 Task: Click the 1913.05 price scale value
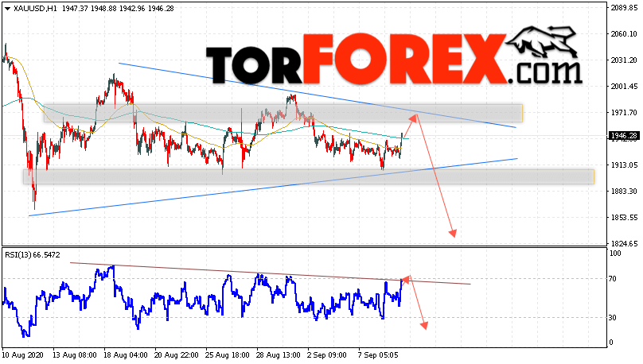point(624,165)
